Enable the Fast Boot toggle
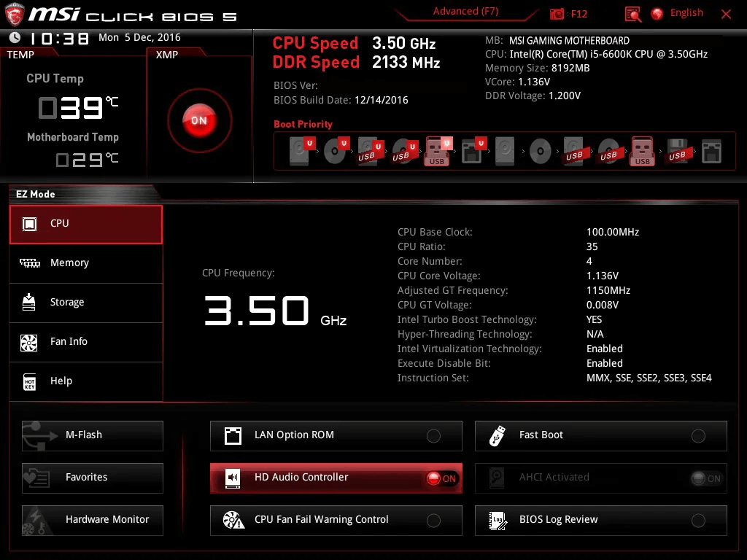The image size is (747, 560). point(698,436)
